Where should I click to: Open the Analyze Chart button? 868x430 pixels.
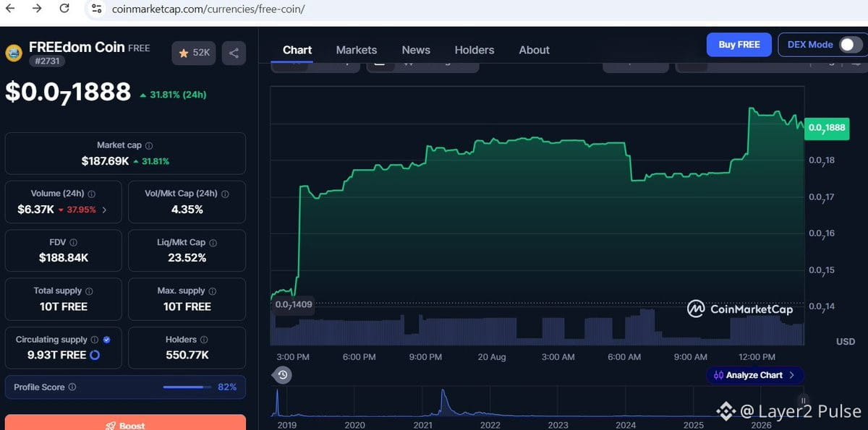tap(755, 375)
